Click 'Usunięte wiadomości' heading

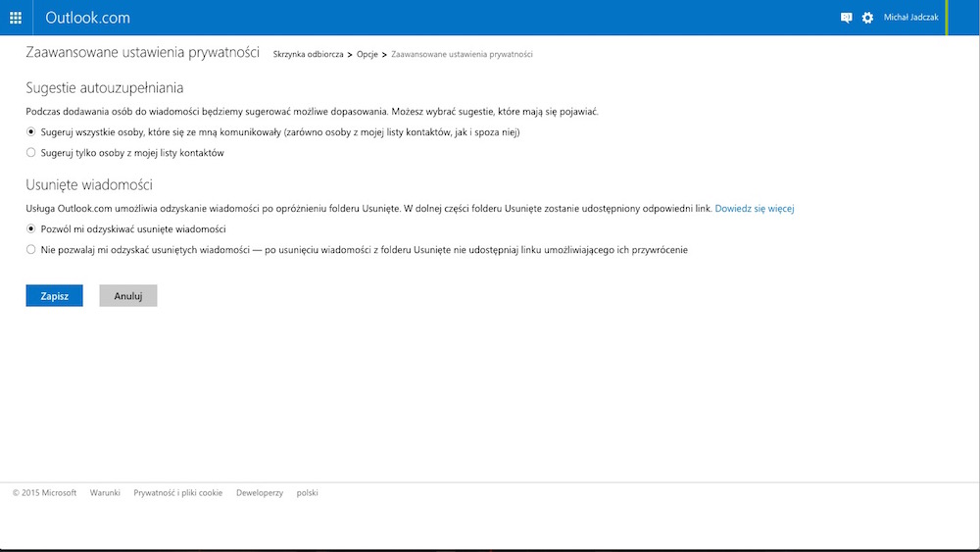pyautogui.click(x=89, y=185)
